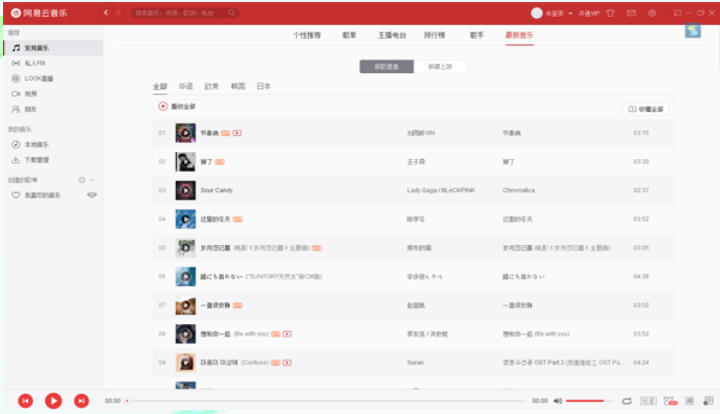
Task: Add a new playlist with plus icon
Action: [x=82, y=180]
